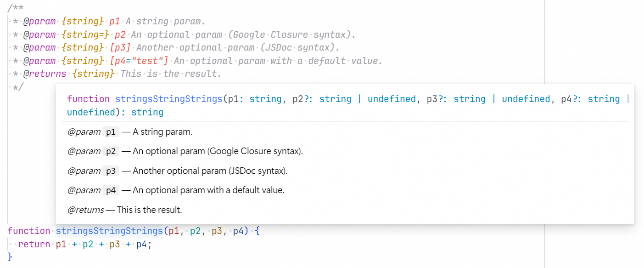Click p1 inside the return statement
The width and height of the screenshot is (644, 268).
(x=61, y=244)
